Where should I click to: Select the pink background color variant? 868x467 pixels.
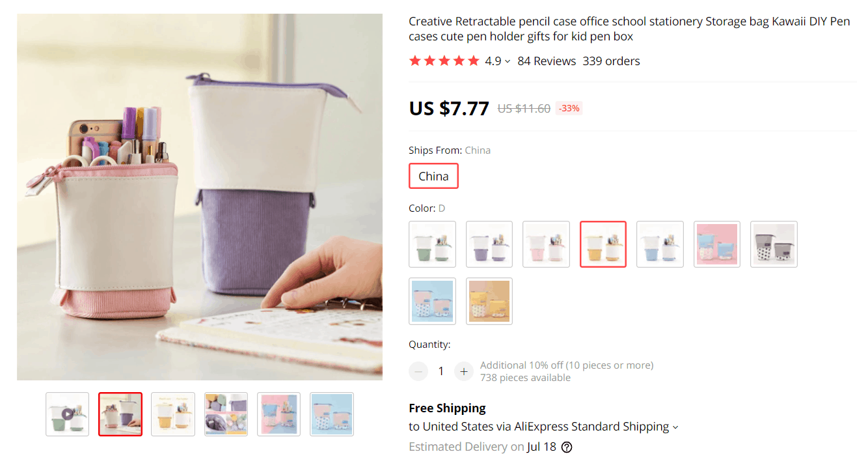point(716,244)
